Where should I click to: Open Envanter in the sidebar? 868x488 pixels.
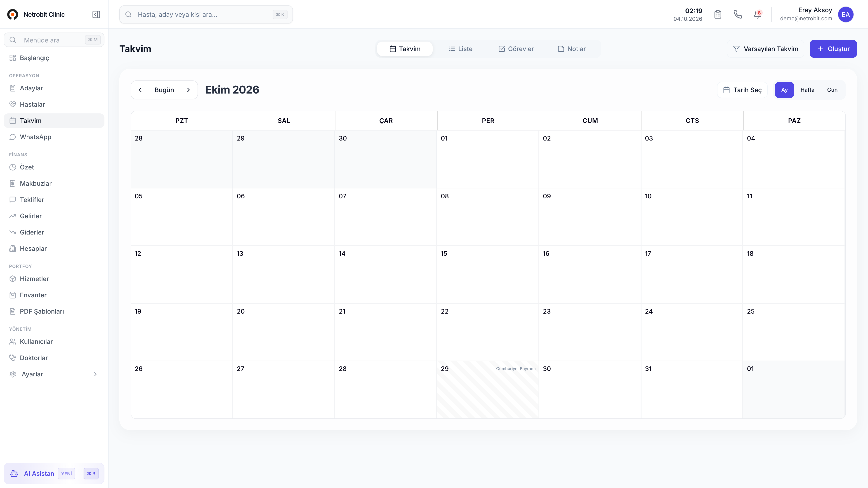[54, 295]
